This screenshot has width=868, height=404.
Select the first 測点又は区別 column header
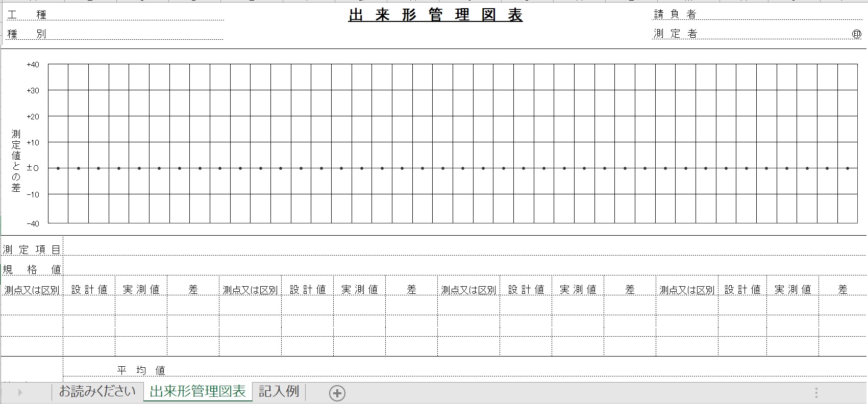(x=32, y=290)
